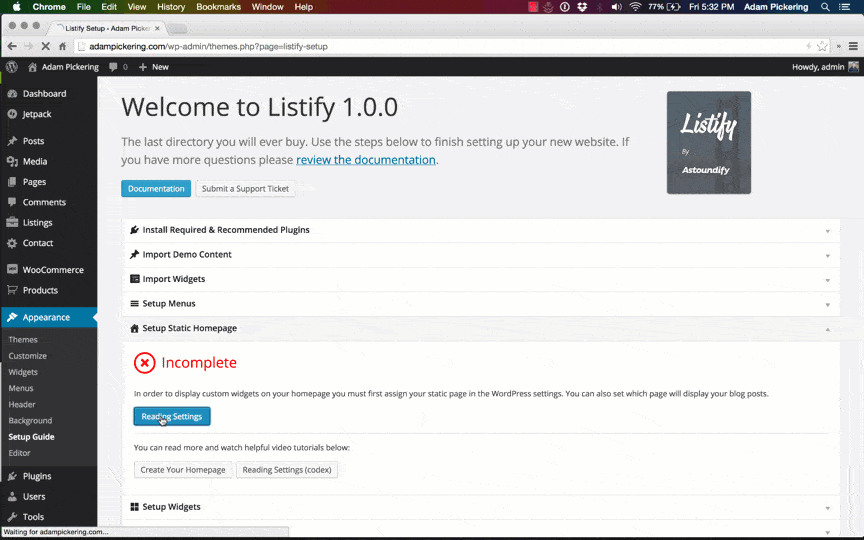Open the new tab button
This screenshot has width=864, height=540.
pyautogui.click(x=177, y=29)
